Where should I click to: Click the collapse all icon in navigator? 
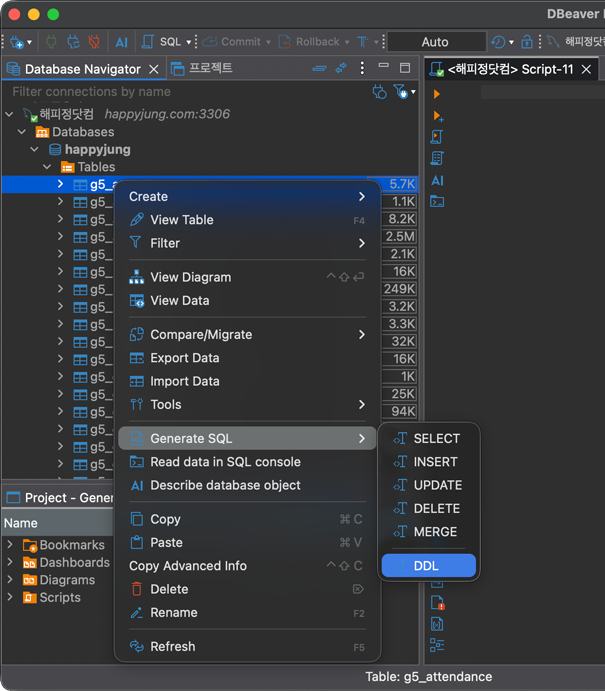coord(319,69)
